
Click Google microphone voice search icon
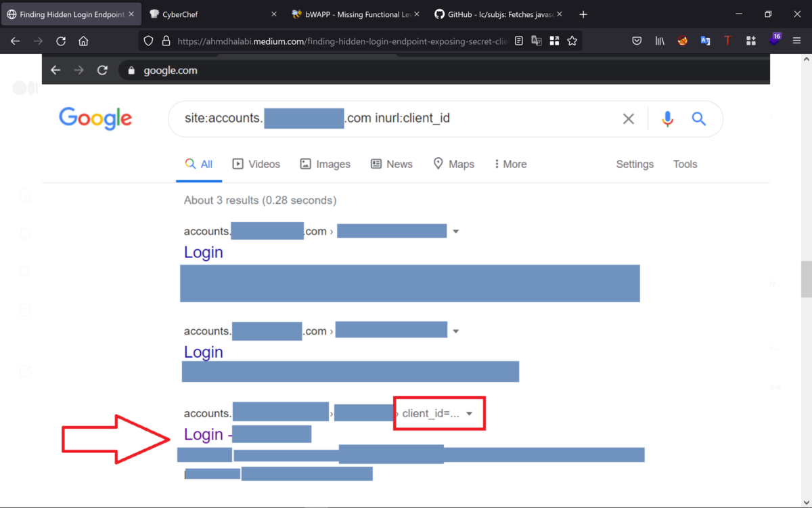667,119
